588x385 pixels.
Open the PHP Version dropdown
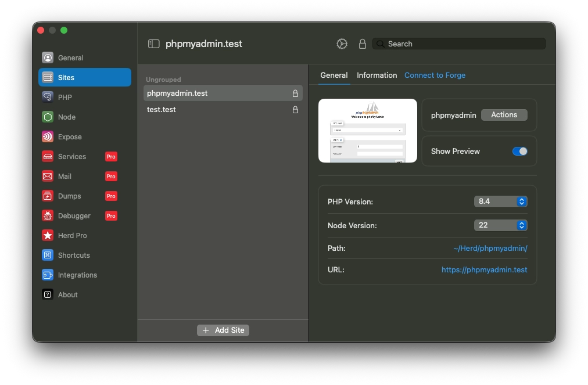[501, 202]
